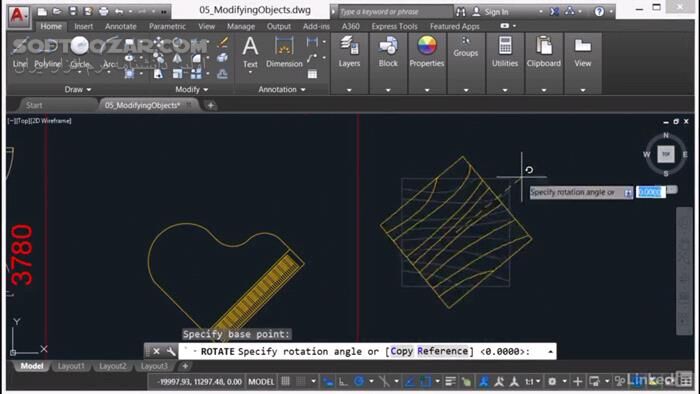Click the Help question mark icon
700x394 pixels.
tap(599, 12)
